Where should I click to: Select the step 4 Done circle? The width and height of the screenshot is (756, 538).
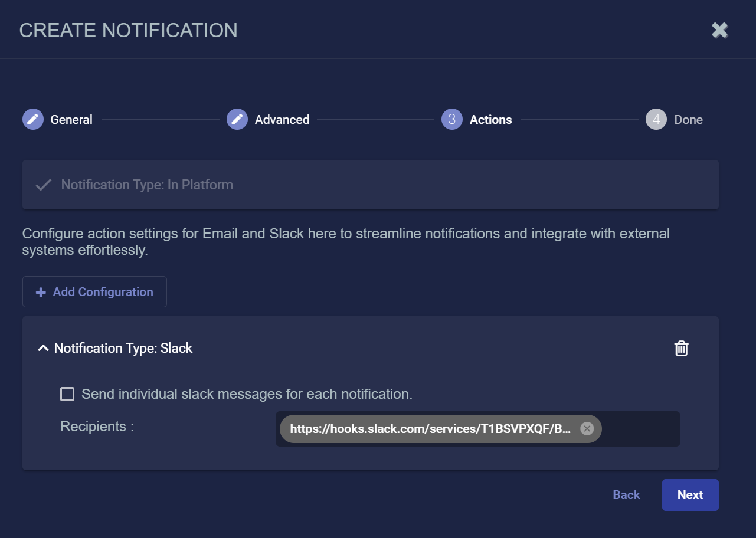(656, 119)
